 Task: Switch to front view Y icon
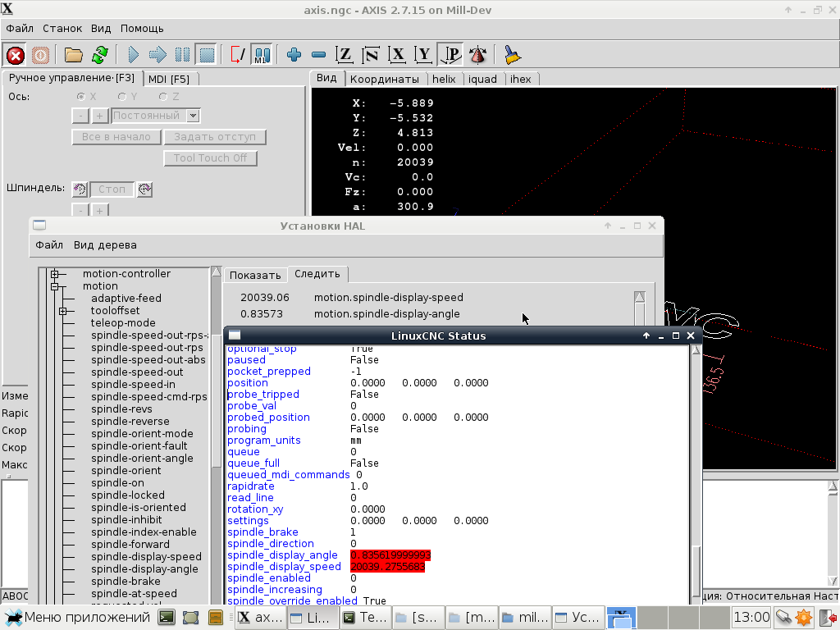423,55
